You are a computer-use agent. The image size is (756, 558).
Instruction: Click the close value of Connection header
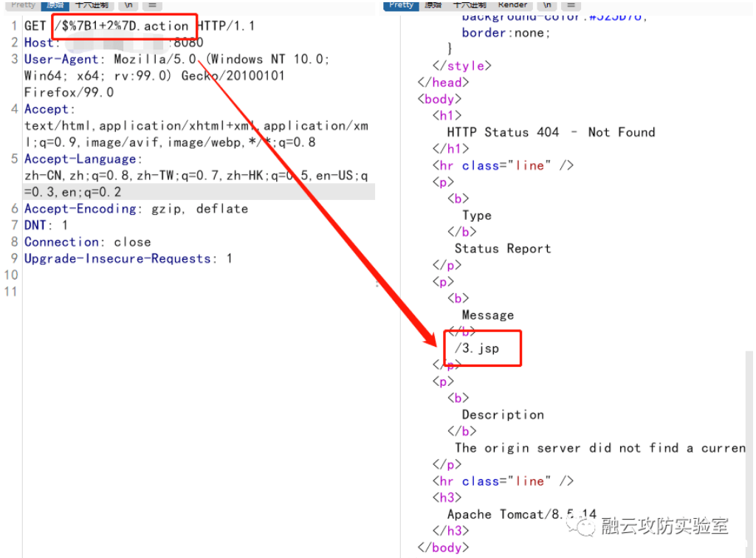(132, 242)
